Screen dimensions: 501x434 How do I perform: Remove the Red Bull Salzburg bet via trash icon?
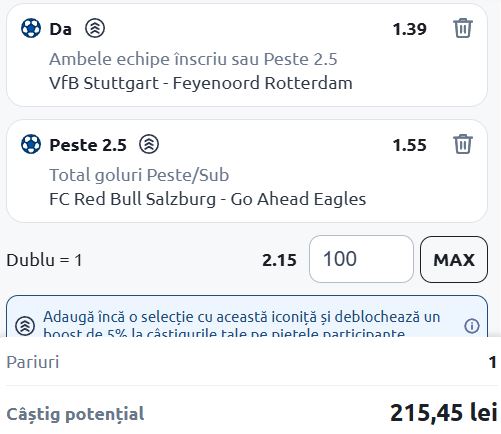463,144
